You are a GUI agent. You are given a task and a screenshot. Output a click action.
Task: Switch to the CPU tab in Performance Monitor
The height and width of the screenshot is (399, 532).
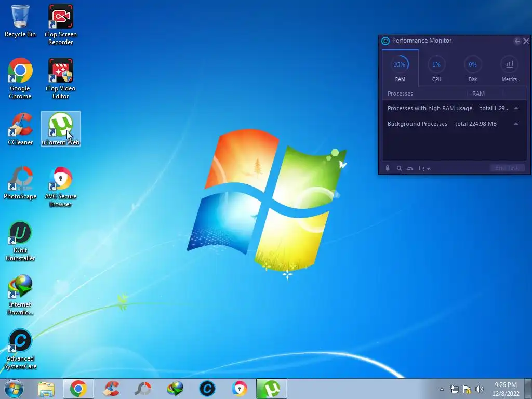(x=436, y=68)
